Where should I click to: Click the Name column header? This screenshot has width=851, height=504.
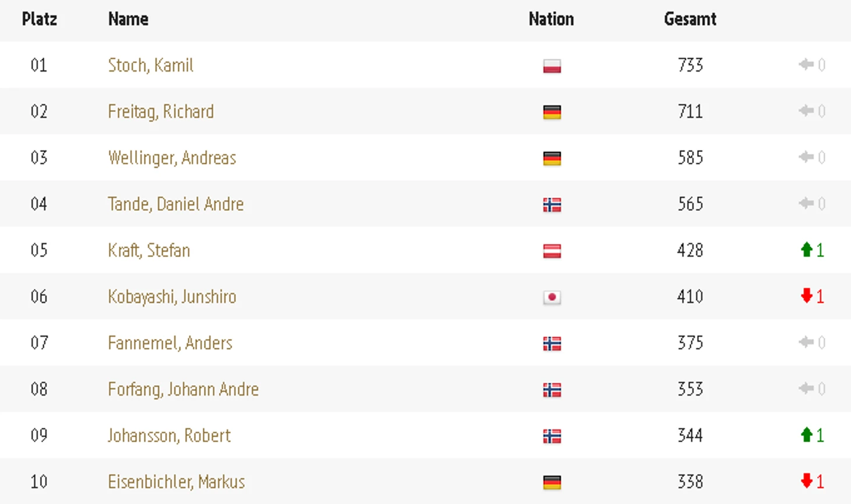click(128, 19)
